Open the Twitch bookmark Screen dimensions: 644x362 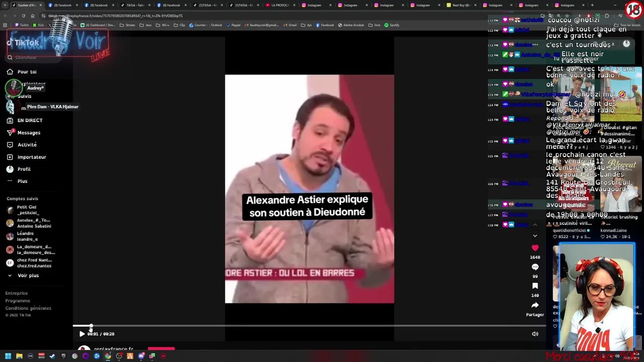click(x=22, y=25)
